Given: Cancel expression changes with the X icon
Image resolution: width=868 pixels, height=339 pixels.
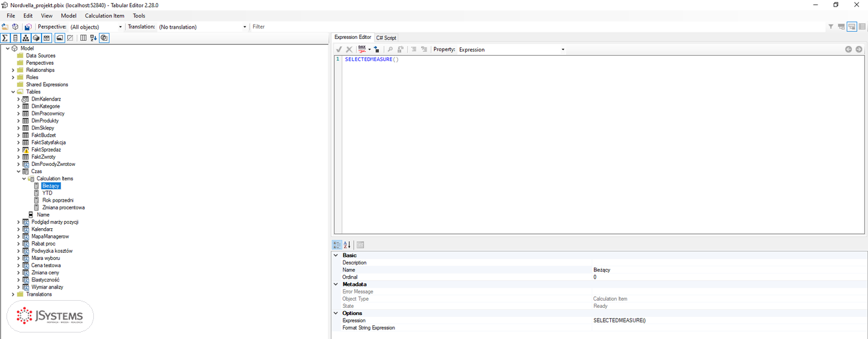Looking at the screenshot, I should pyautogui.click(x=349, y=49).
